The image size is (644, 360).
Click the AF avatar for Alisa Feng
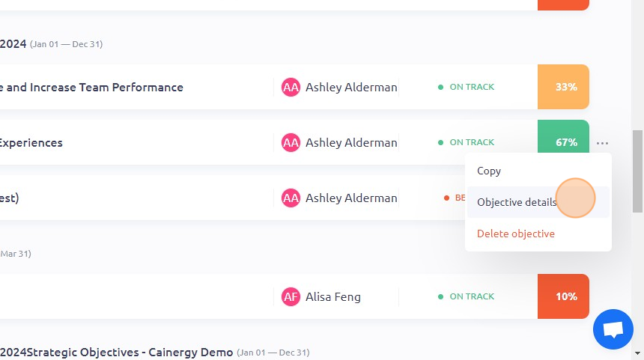(291, 296)
